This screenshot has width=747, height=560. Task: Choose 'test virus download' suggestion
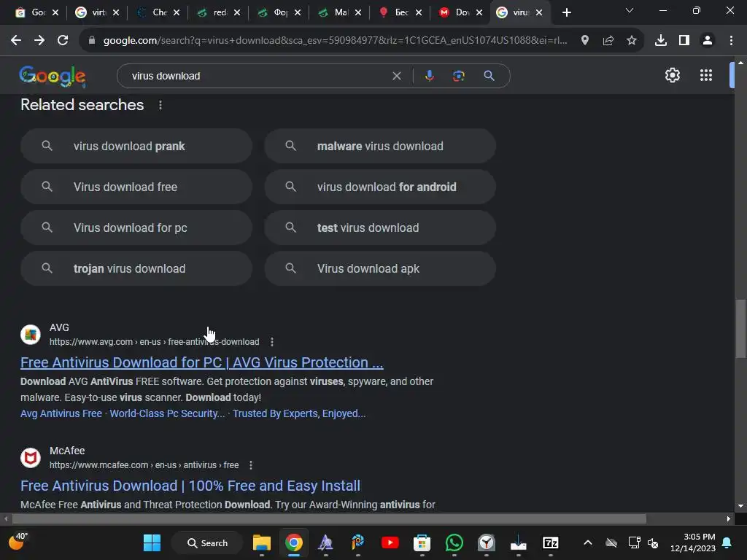click(x=380, y=228)
